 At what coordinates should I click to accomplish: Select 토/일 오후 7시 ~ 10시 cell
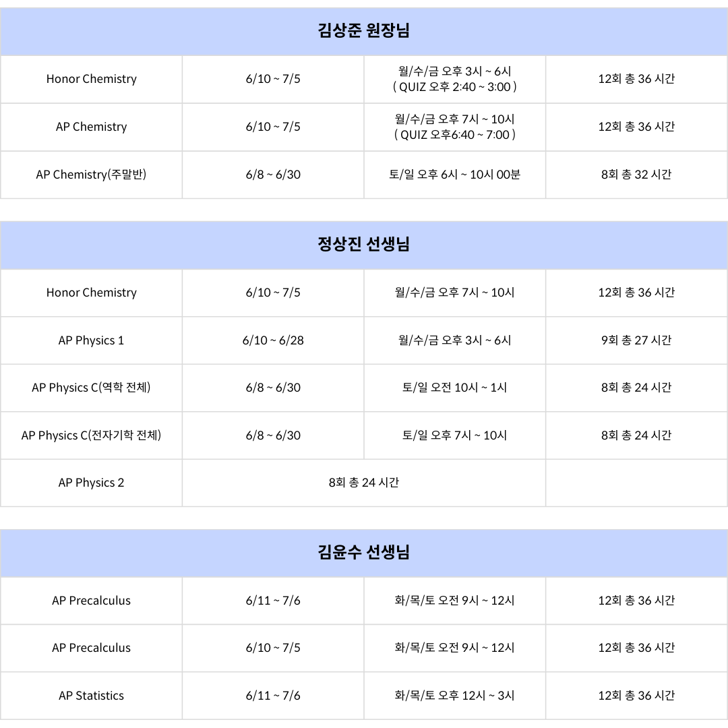454,435
